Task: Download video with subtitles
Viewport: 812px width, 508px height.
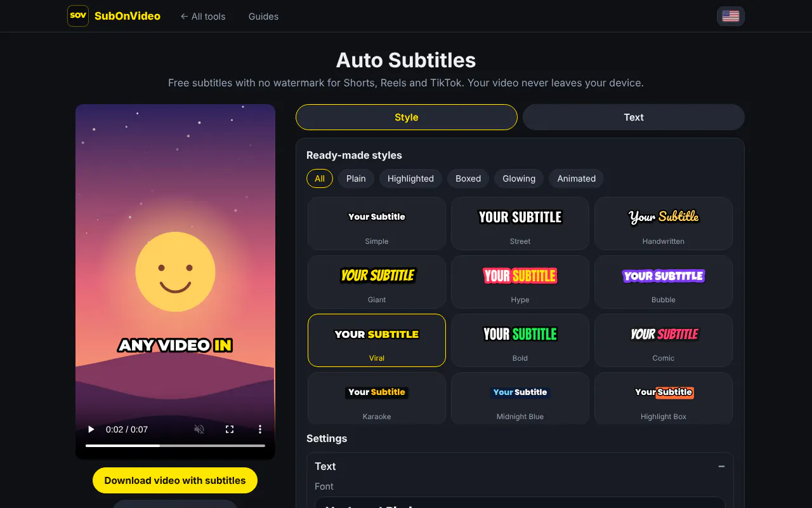Action: [175, 481]
